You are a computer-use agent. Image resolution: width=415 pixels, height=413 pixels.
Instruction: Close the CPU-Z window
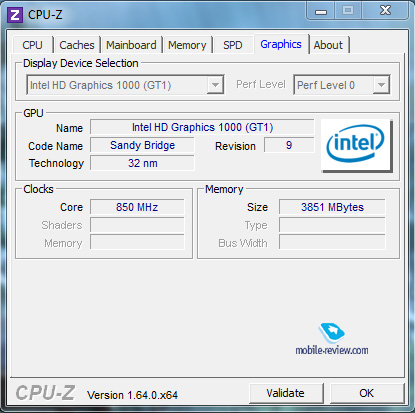[385, 11]
